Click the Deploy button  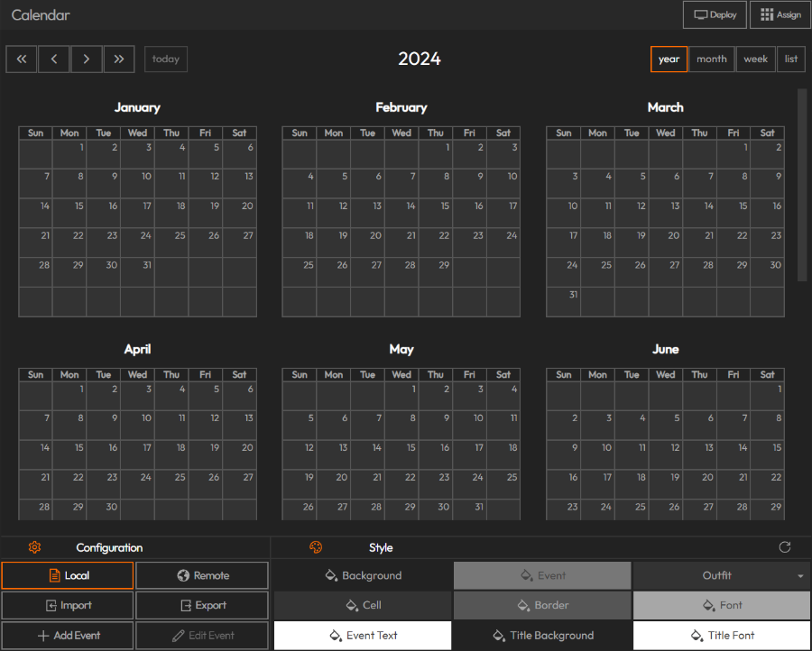(x=715, y=14)
